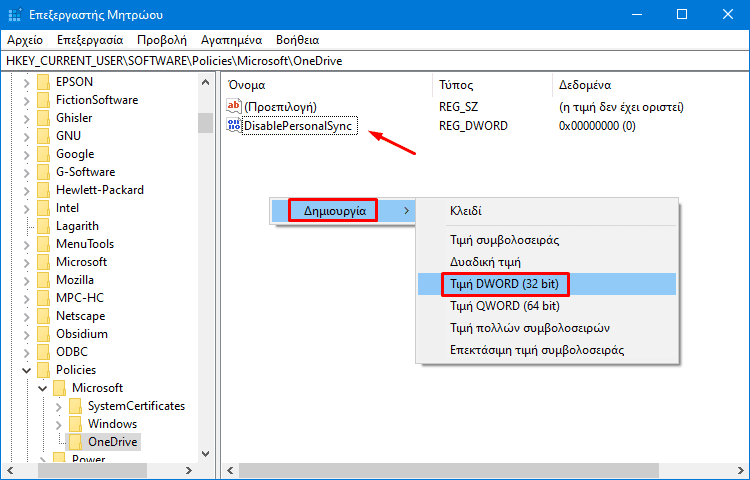Select the Microsoft key under Obsidium's sibling list

point(81,262)
